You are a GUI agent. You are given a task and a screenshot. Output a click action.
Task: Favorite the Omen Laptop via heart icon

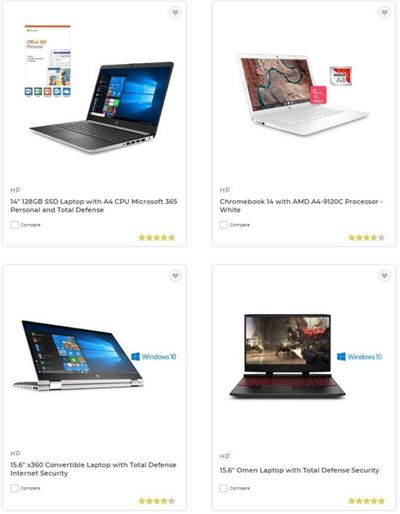click(x=384, y=276)
